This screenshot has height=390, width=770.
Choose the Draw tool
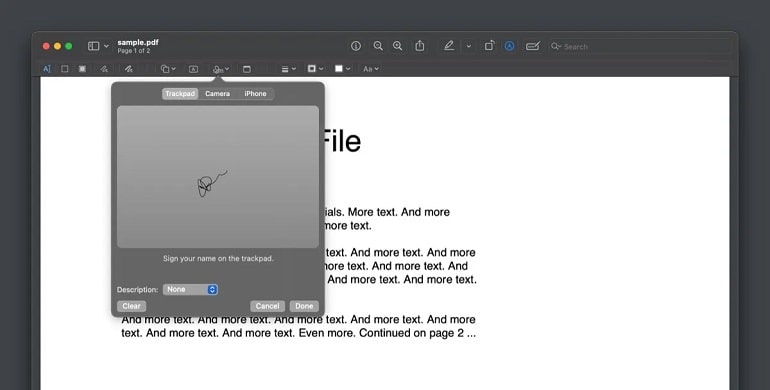click(129, 69)
